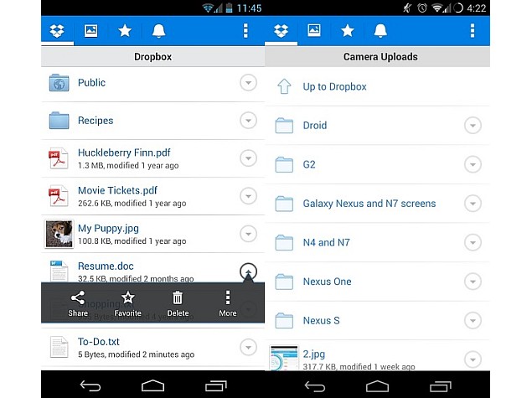The image size is (532, 398).
Task: Expand options for Huckleberry Finn.pdf
Action: 248,158
